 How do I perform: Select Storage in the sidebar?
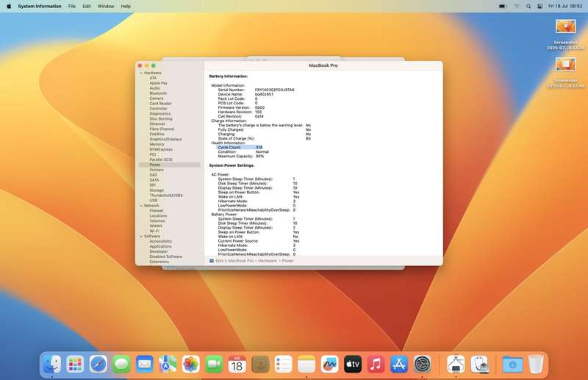[157, 190]
